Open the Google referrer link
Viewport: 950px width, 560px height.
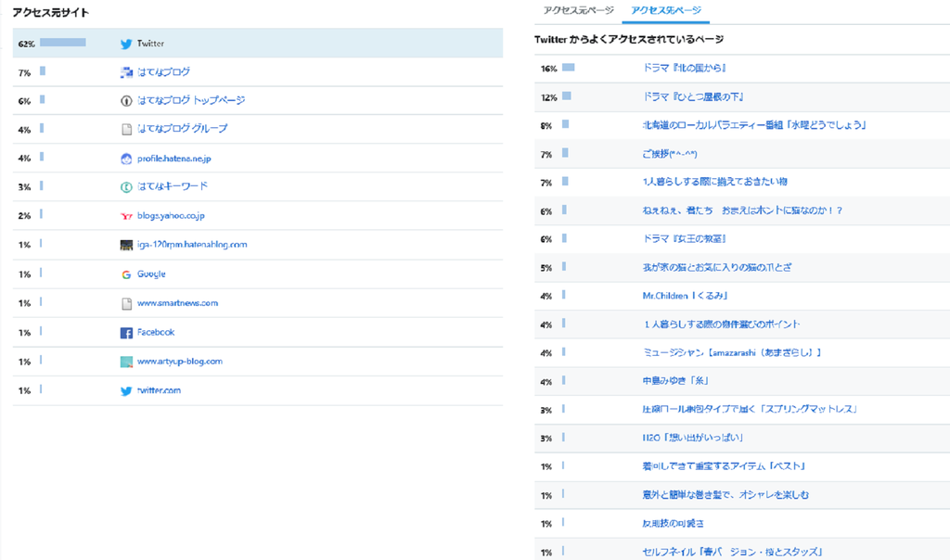pyautogui.click(x=151, y=274)
